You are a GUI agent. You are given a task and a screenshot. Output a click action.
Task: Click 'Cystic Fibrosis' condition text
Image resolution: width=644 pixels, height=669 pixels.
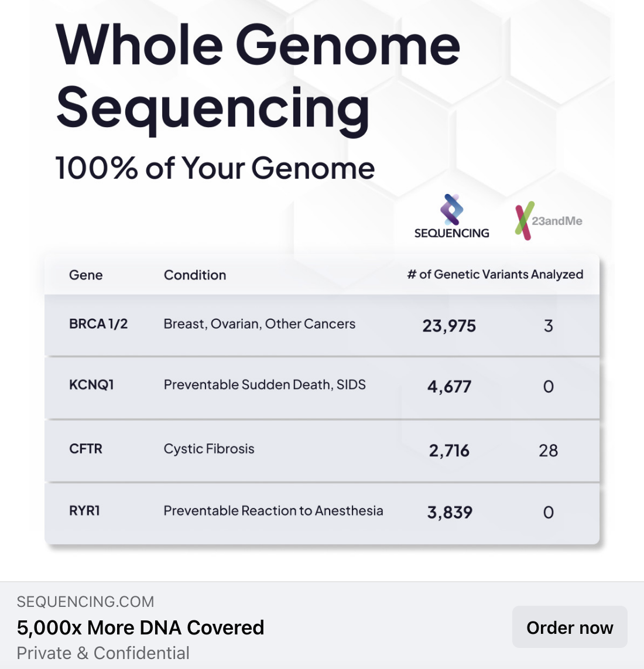pos(209,449)
